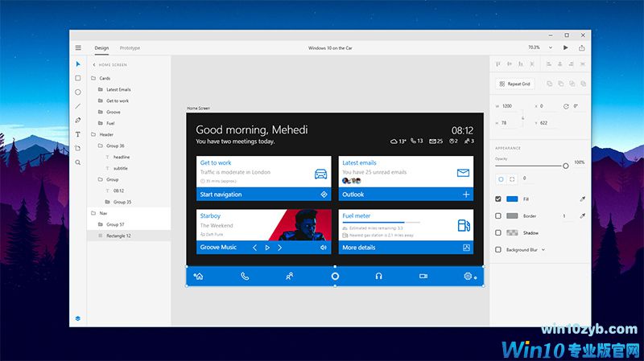644x361 pixels.
Task: Click the settings gear in the blue nav bar
Action: coord(469,276)
